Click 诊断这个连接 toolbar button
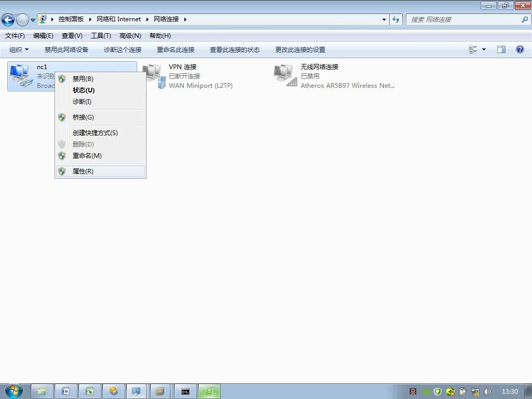 click(123, 49)
